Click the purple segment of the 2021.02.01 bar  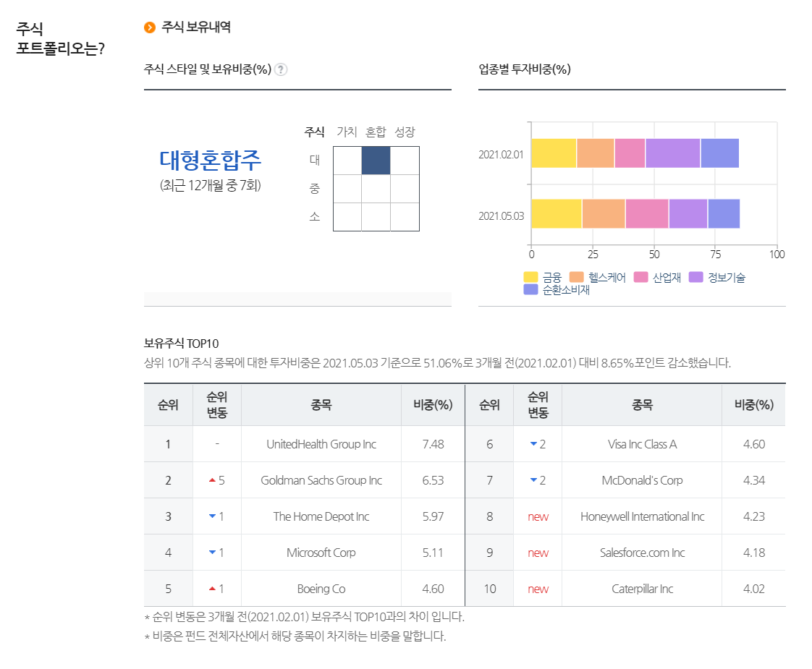tap(673, 153)
